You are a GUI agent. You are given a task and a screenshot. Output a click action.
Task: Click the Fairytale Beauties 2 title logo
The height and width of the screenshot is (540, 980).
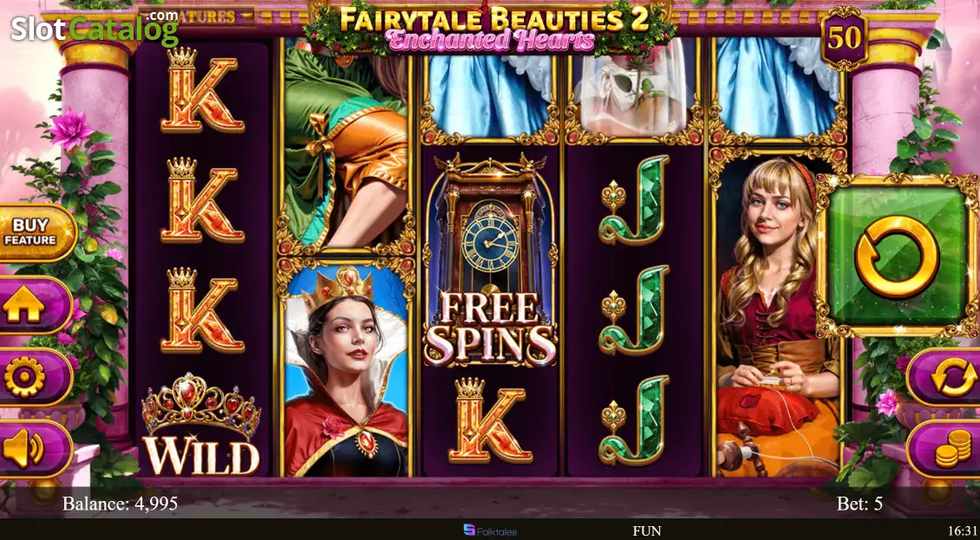489,28
